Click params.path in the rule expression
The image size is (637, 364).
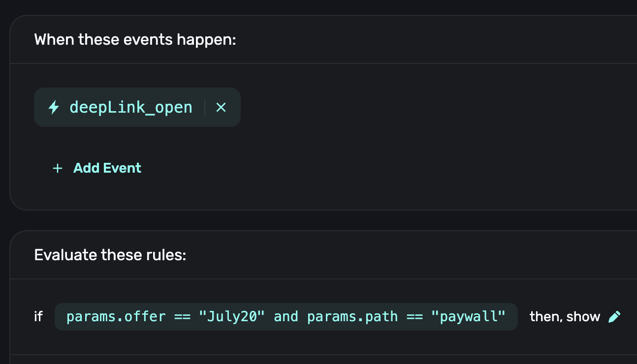(352, 317)
